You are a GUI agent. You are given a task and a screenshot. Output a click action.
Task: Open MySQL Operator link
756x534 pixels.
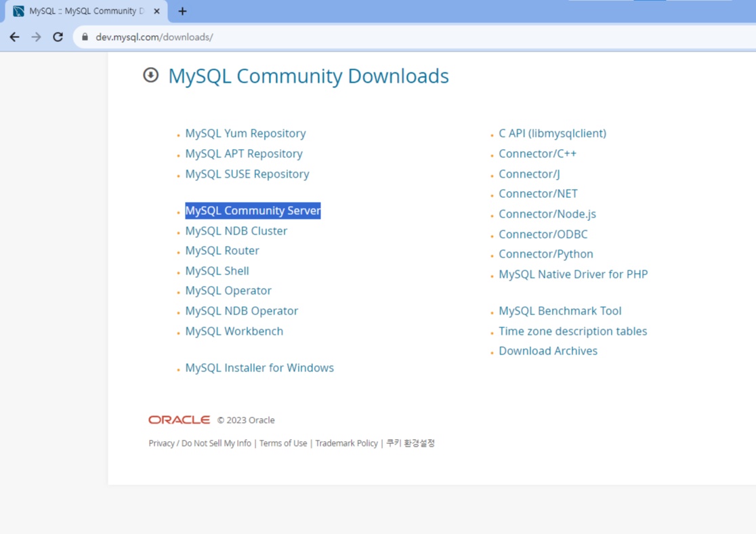click(x=228, y=291)
